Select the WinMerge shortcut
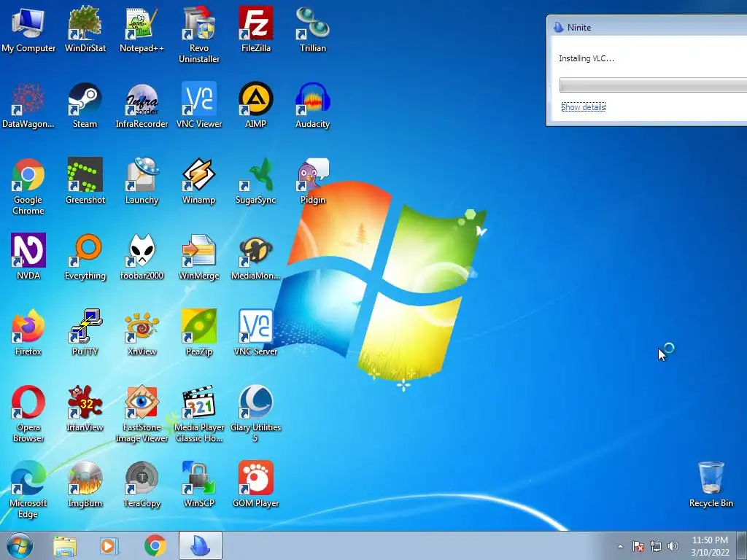 click(199, 257)
